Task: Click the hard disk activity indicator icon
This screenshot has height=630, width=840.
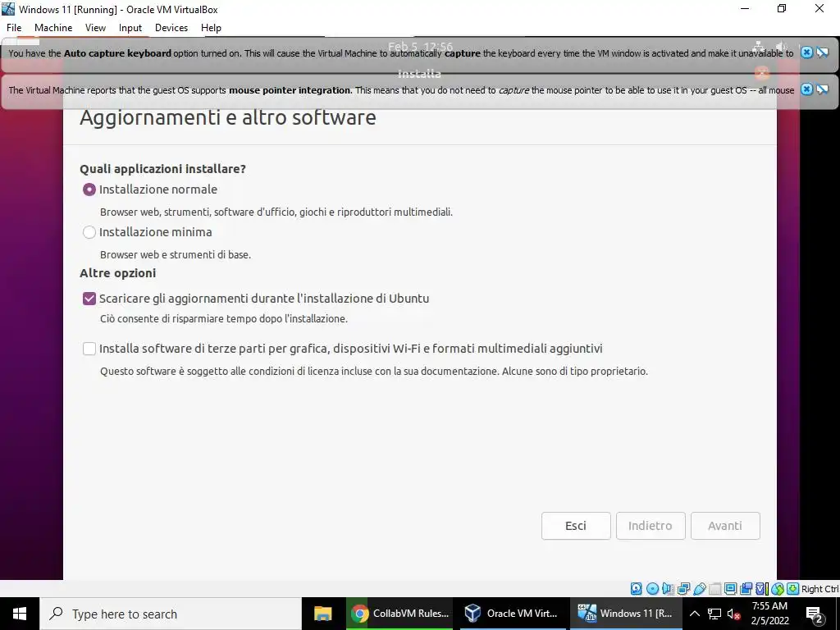Action: (636, 589)
